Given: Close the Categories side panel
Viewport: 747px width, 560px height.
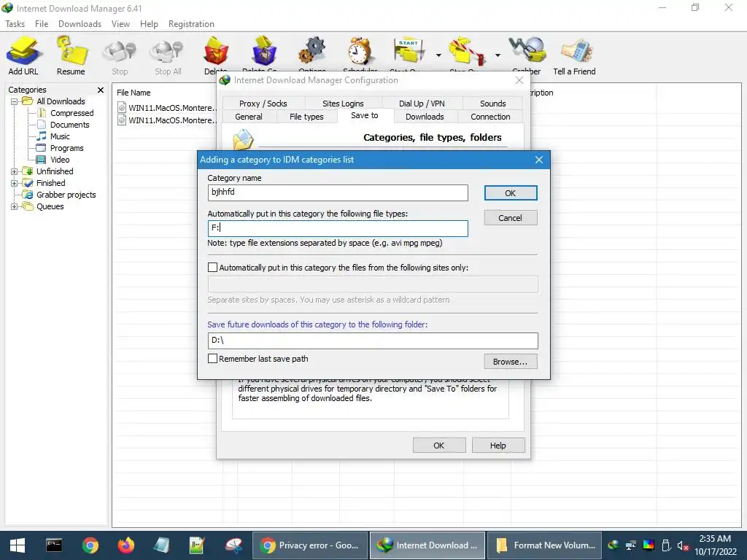Looking at the screenshot, I should (x=101, y=90).
